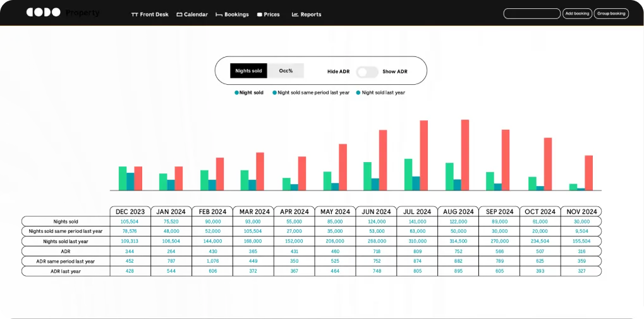
Task: Click the tallest red bar for August
Action: tap(465, 154)
